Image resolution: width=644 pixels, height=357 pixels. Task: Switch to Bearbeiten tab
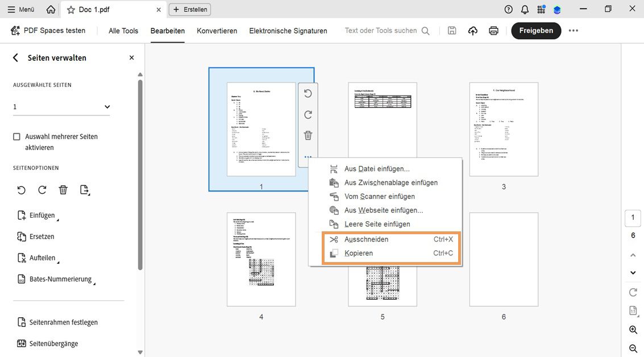[168, 31]
